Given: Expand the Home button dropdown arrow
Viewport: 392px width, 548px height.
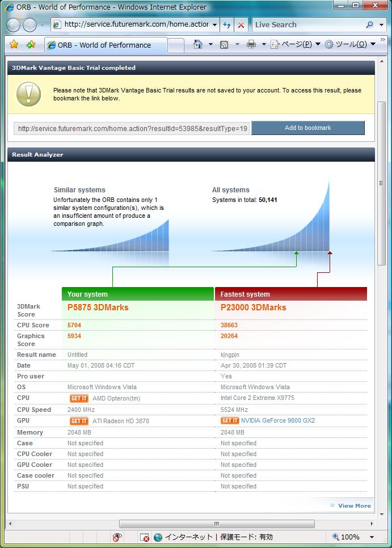Looking at the screenshot, I should tap(210, 44).
